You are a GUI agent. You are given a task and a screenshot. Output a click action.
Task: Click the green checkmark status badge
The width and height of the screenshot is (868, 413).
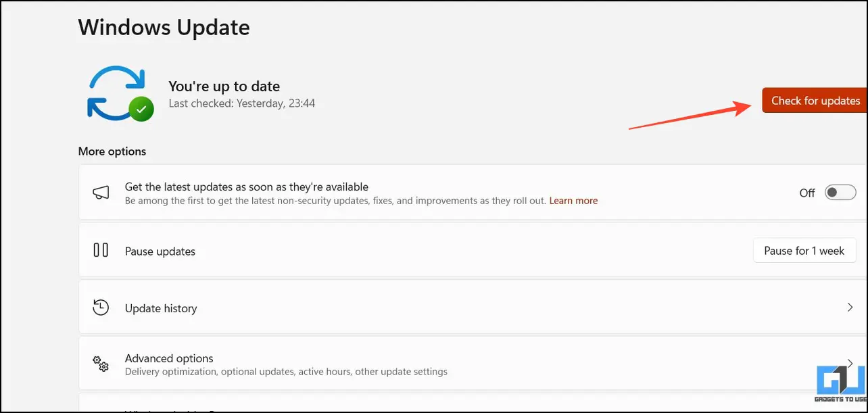point(141,109)
